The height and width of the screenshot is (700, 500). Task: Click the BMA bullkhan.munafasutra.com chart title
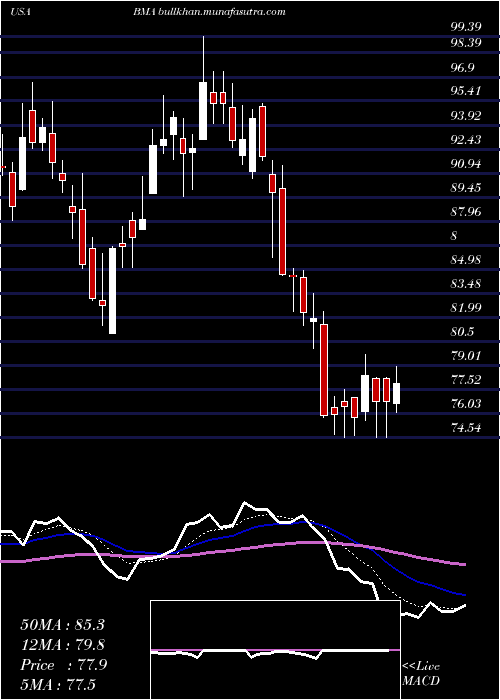209,12
